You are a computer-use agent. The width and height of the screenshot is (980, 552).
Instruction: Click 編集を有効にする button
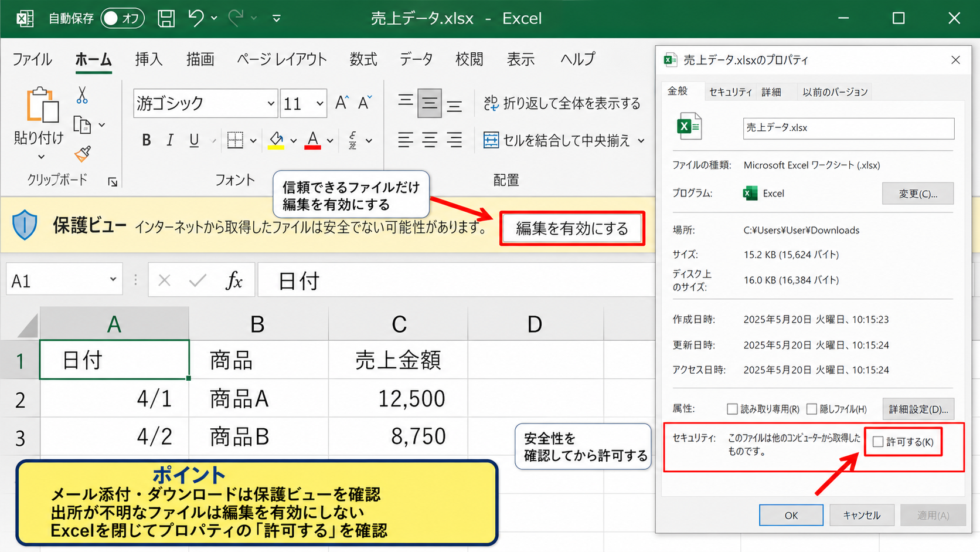point(572,228)
